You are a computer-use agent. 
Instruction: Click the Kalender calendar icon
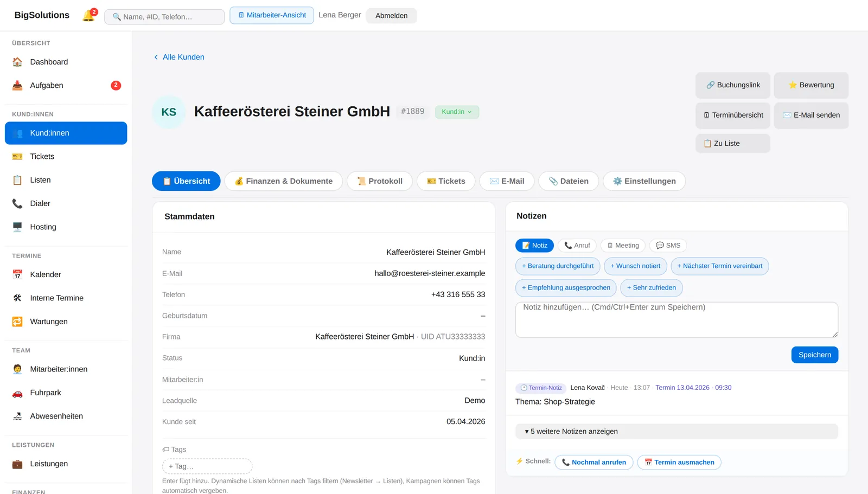[17, 274]
